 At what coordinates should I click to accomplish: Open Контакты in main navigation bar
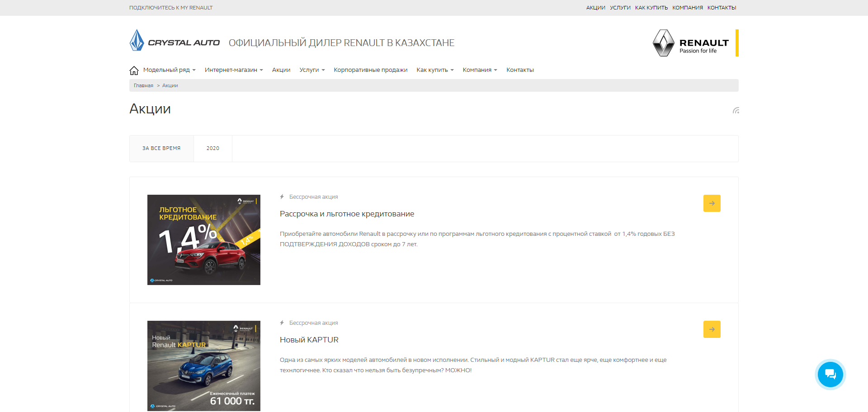[x=520, y=70]
